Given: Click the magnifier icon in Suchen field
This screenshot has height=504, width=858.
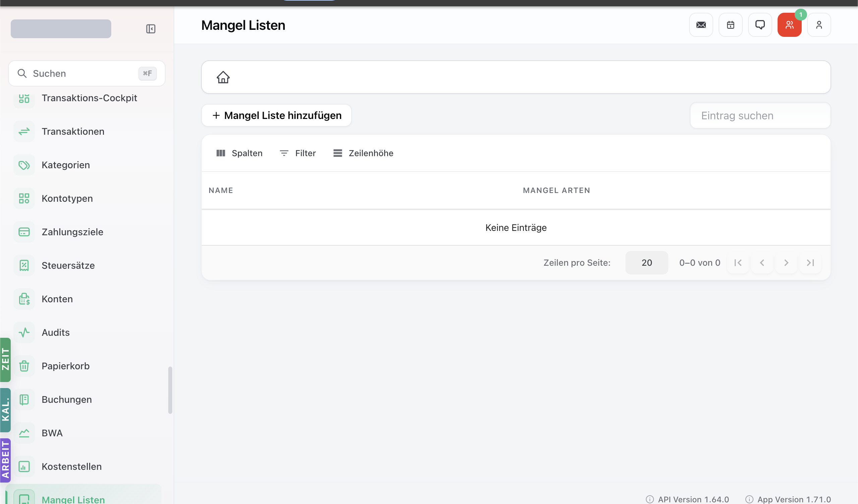Looking at the screenshot, I should coord(22,74).
